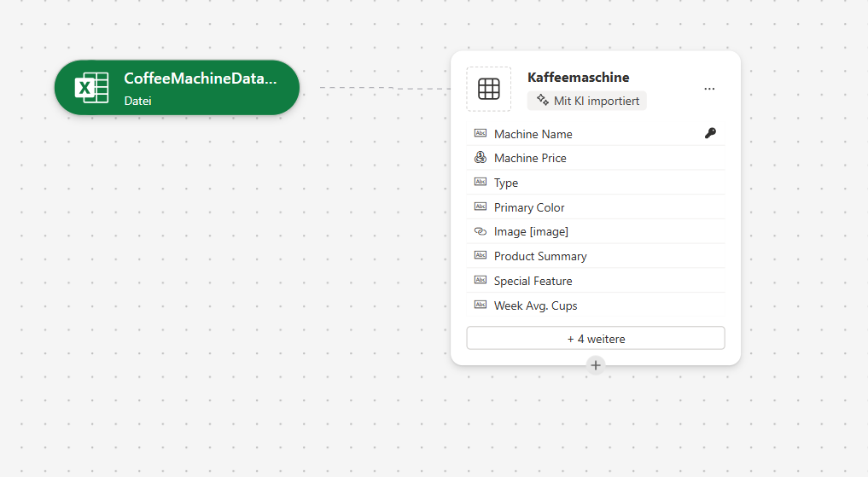Select the Primary Color column row
The image size is (868, 477).
pos(529,207)
